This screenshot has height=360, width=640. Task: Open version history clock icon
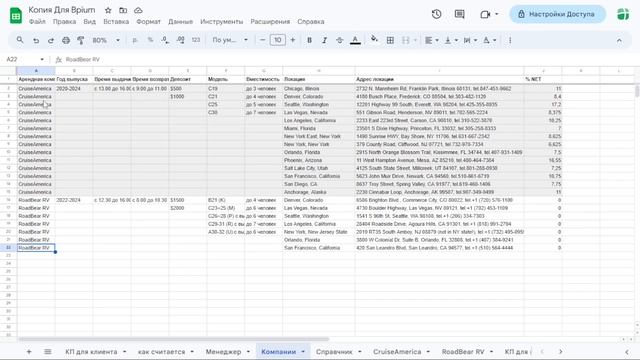pos(436,14)
